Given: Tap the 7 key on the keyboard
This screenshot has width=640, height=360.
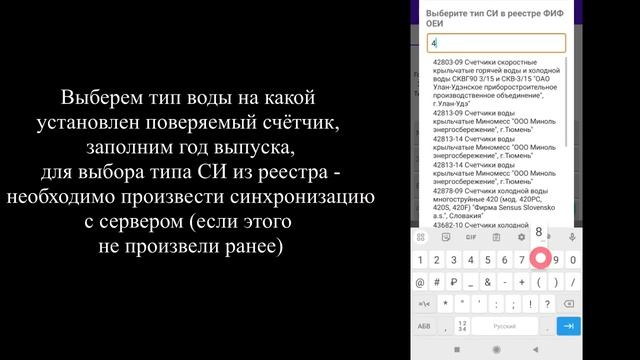Looking at the screenshot, I should [x=522, y=260].
